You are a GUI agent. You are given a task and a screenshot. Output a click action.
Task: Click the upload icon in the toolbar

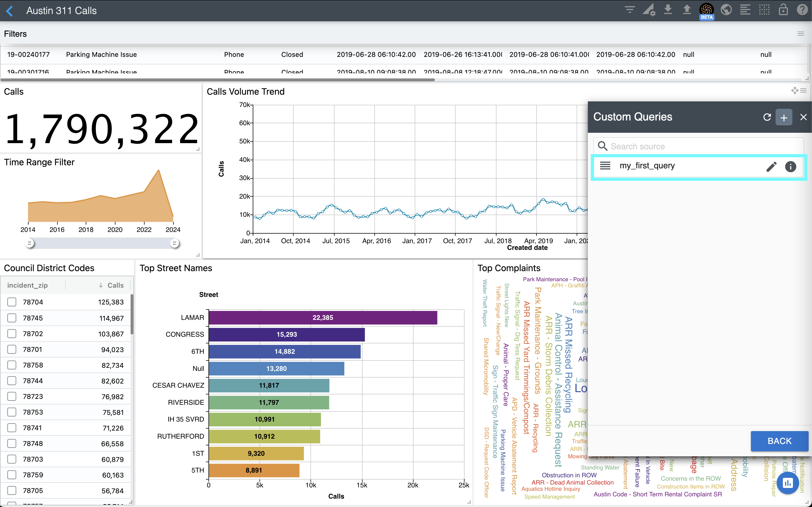click(x=687, y=10)
